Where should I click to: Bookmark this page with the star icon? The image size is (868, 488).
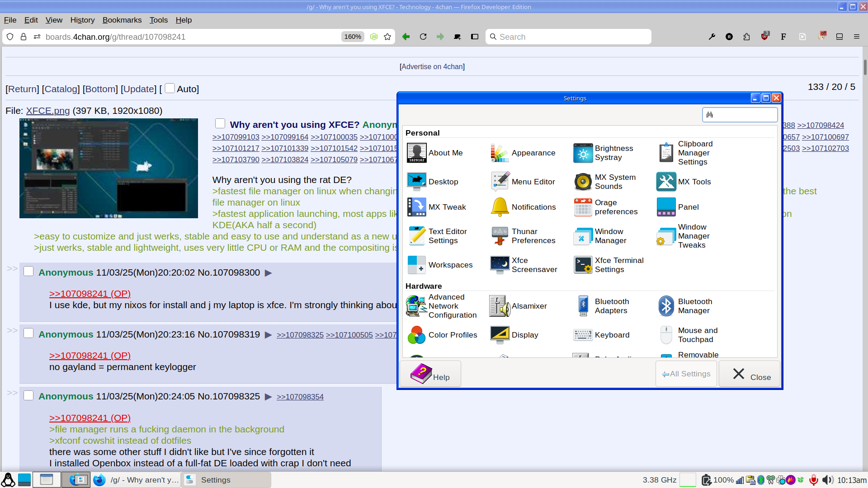pos(387,37)
